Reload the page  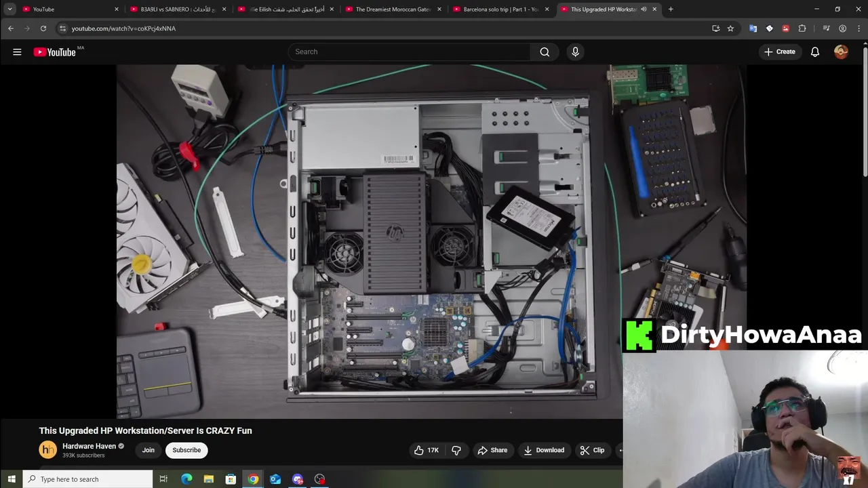click(43, 28)
